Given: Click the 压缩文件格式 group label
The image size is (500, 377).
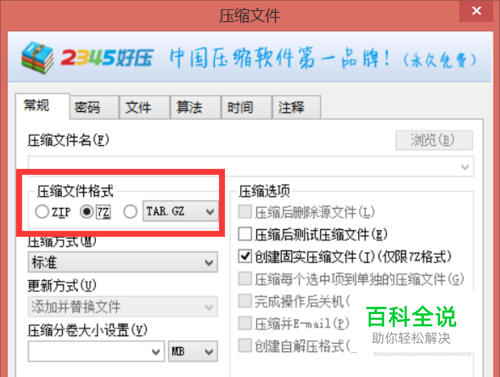Looking at the screenshot, I should coord(75,191).
